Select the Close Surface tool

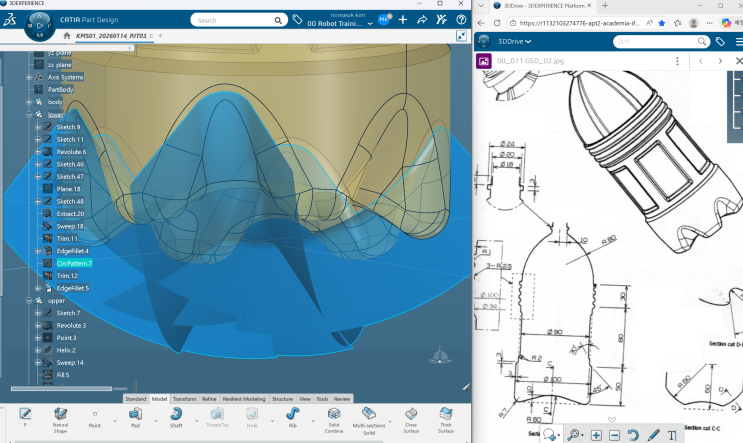click(411, 414)
